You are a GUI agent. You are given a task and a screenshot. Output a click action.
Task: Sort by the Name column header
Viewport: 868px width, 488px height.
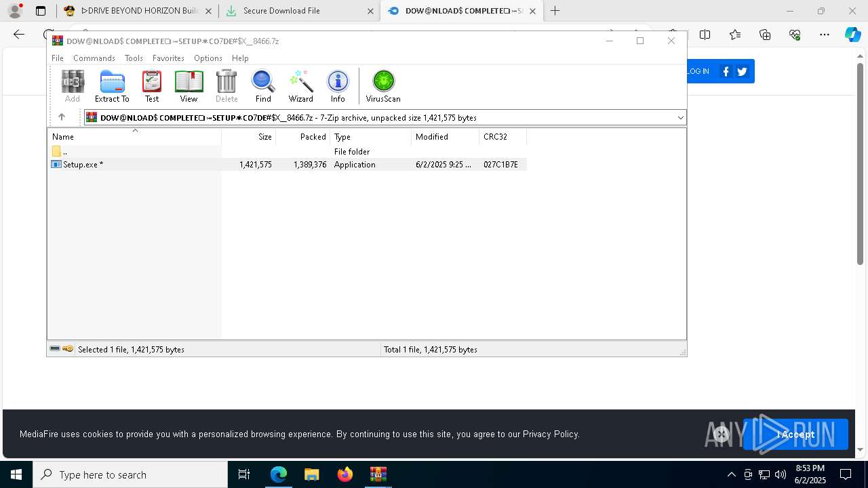(134, 137)
